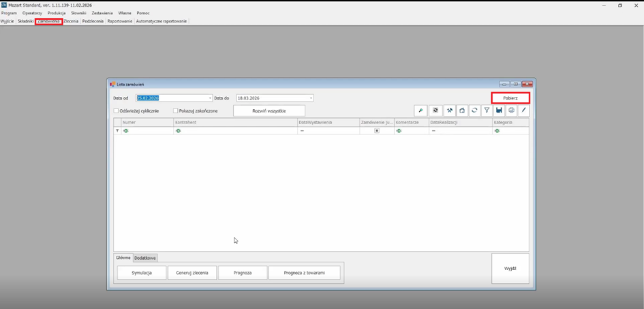Viewport: 644px width, 309px height.
Task: Tick the Pokazuj zakończone checkbox
Action: [175, 111]
